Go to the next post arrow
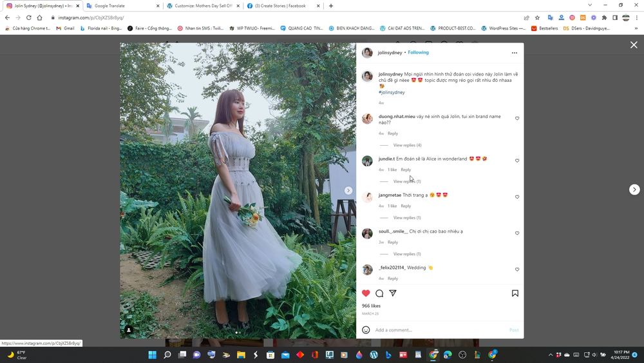This screenshot has height=363, width=644. (634, 190)
